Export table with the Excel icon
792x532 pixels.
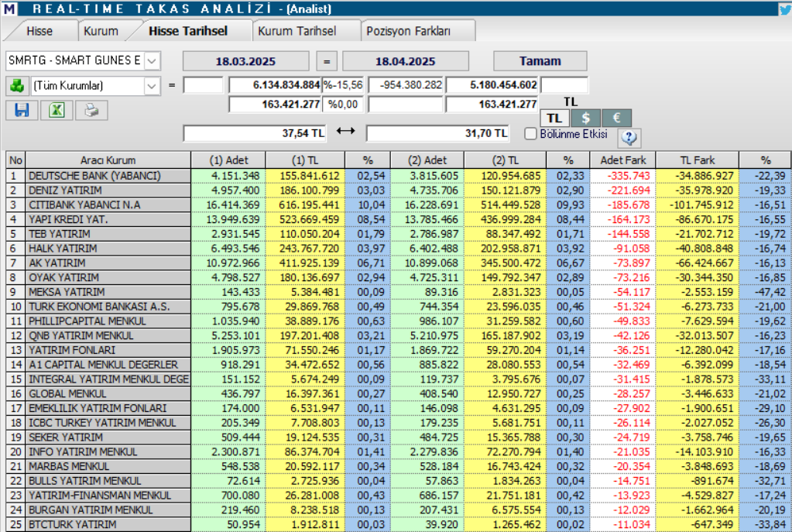tap(57, 110)
